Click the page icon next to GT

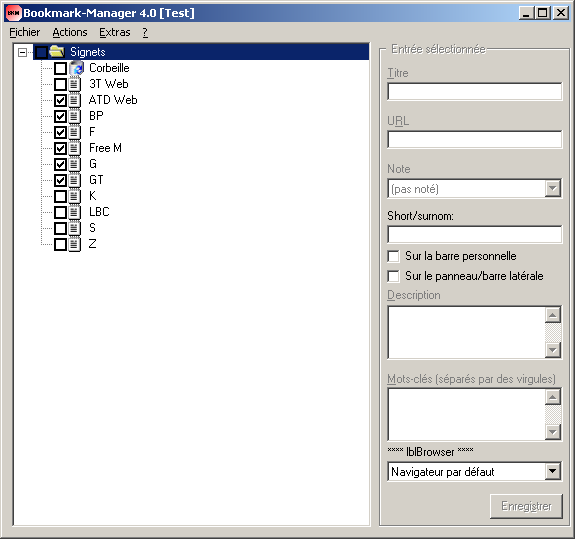pos(75,180)
